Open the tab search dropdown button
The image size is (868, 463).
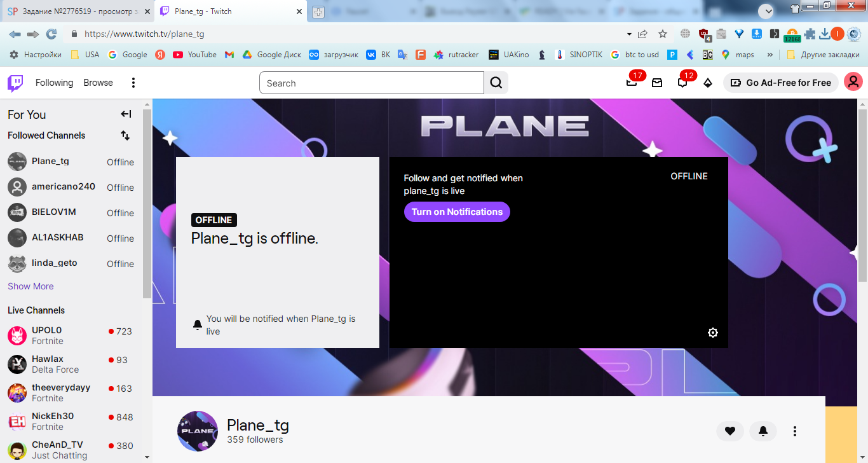(766, 11)
